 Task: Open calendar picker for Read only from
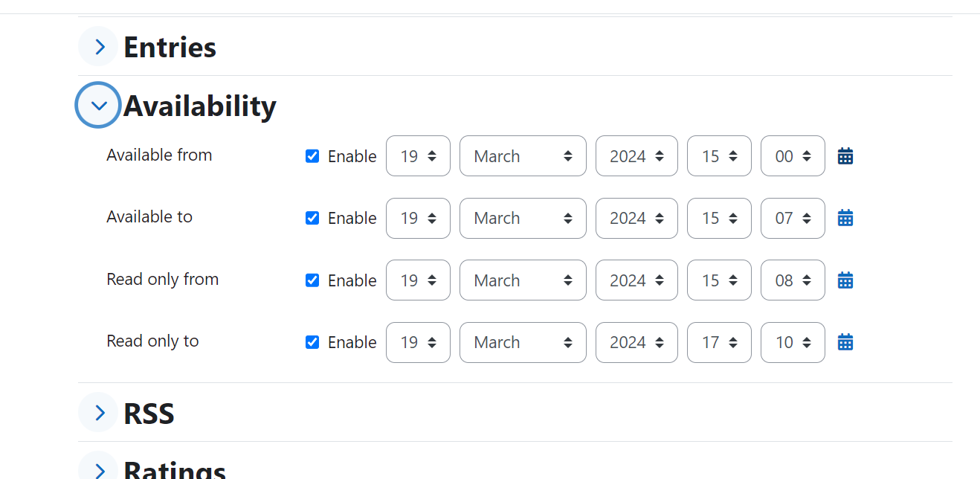[845, 280]
